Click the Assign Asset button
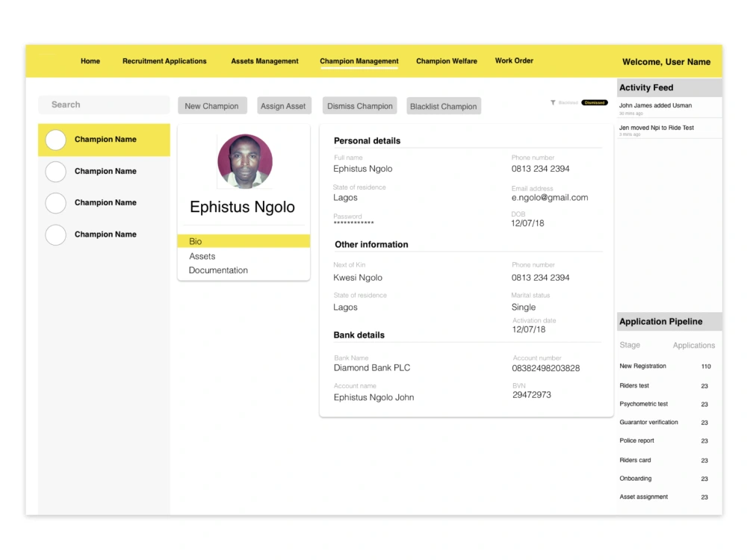 [x=283, y=106]
